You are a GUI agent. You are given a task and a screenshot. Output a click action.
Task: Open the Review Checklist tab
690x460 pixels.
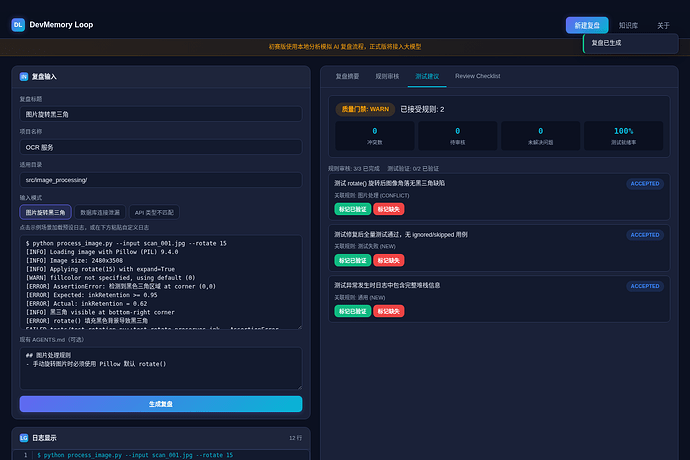[x=477, y=76]
